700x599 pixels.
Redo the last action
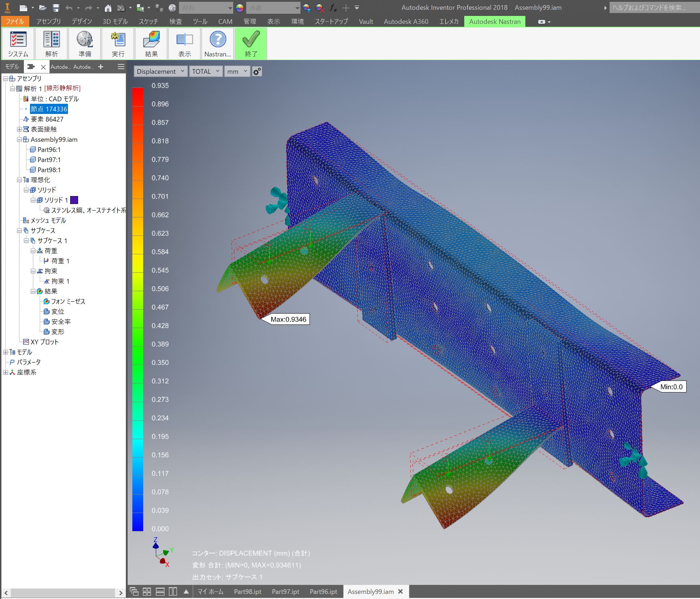point(88,8)
